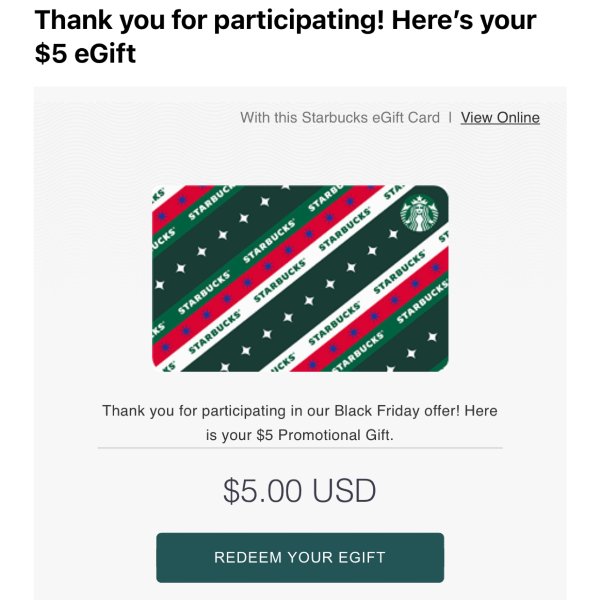Image resolution: width=600 pixels, height=600 pixels.
Task: Click the 'USD' currency label
Action: (x=344, y=491)
